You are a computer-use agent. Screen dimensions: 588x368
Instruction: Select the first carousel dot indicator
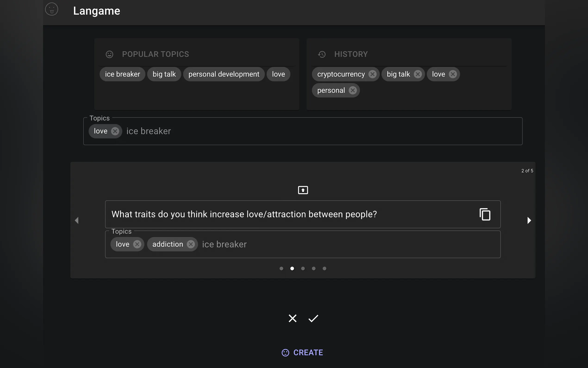click(281, 268)
